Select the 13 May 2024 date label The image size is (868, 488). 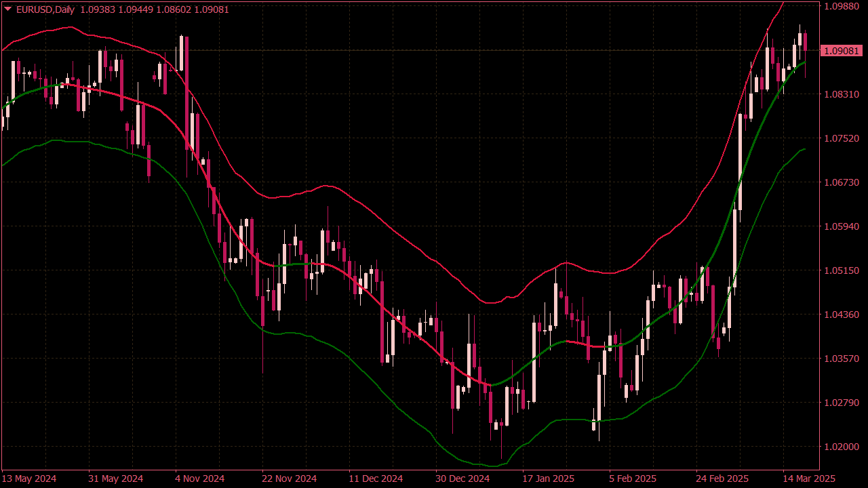30,479
